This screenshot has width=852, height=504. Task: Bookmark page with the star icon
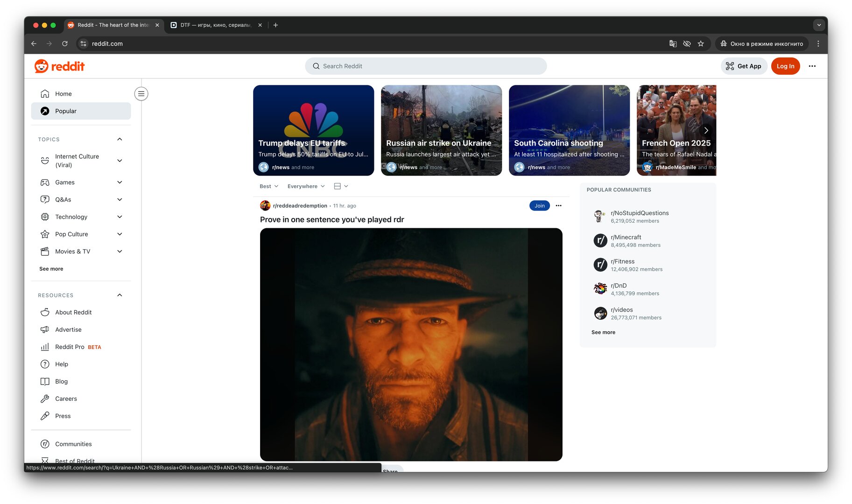click(x=701, y=44)
